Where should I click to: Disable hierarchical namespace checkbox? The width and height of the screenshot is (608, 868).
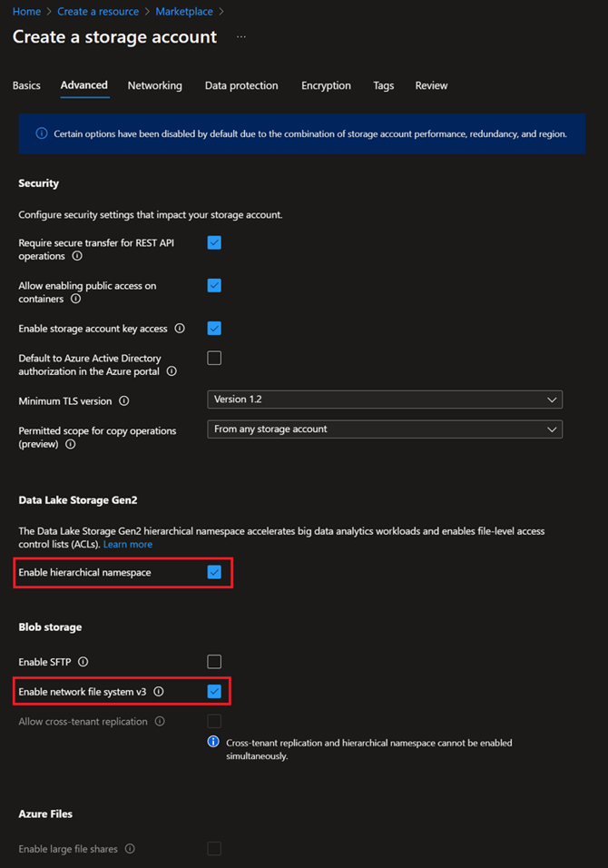tap(214, 572)
